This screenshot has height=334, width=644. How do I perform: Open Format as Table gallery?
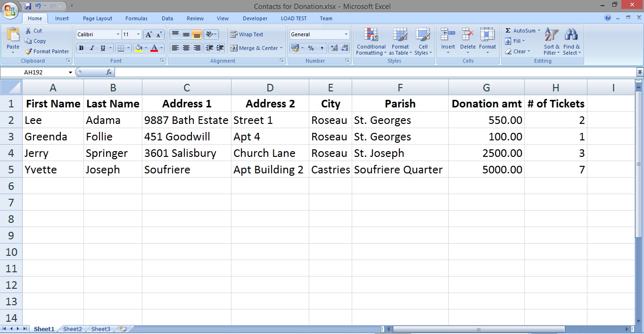coord(400,41)
